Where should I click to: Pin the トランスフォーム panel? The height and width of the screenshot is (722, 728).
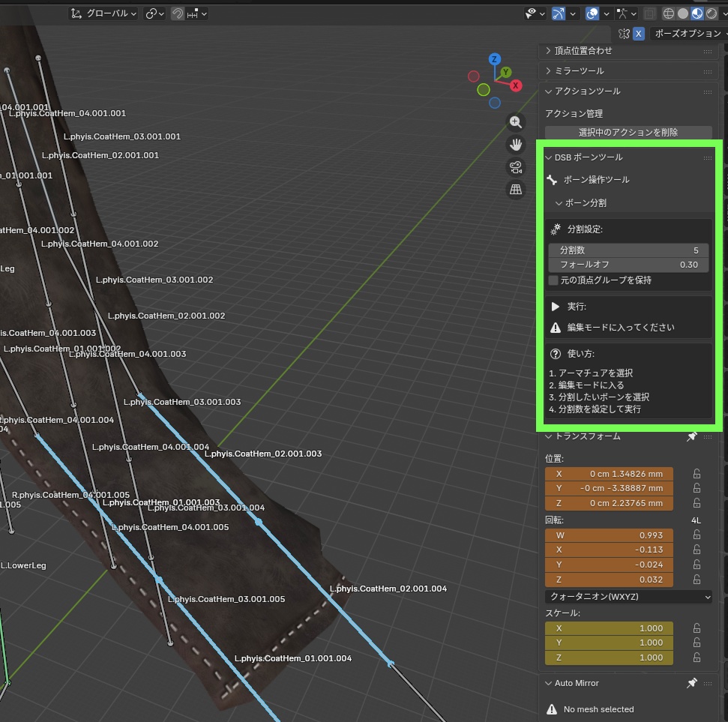click(692, 436)
